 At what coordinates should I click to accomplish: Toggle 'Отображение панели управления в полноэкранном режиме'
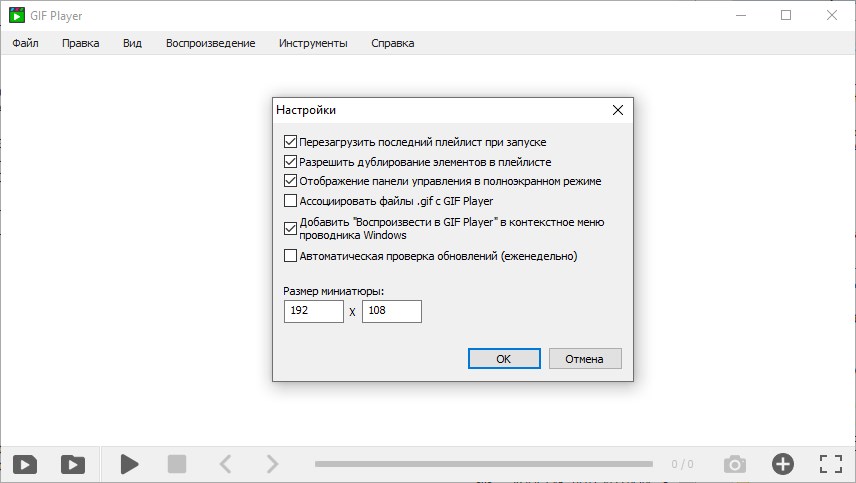[290, 181]
